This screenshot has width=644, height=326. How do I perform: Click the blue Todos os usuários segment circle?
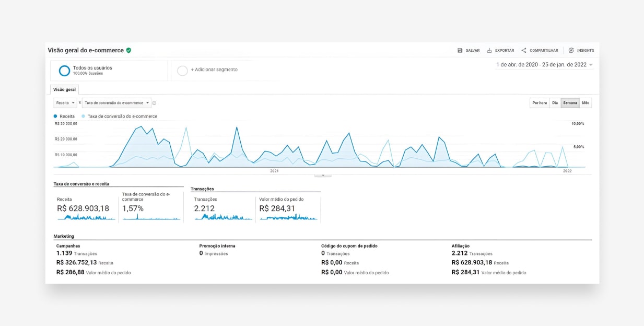[x=64, y=71]
